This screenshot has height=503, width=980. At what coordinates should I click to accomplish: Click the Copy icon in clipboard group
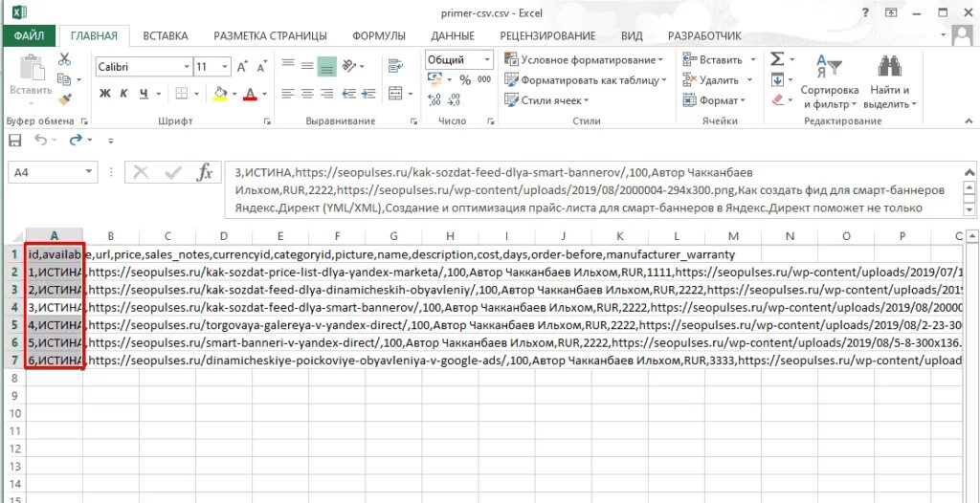64,79
